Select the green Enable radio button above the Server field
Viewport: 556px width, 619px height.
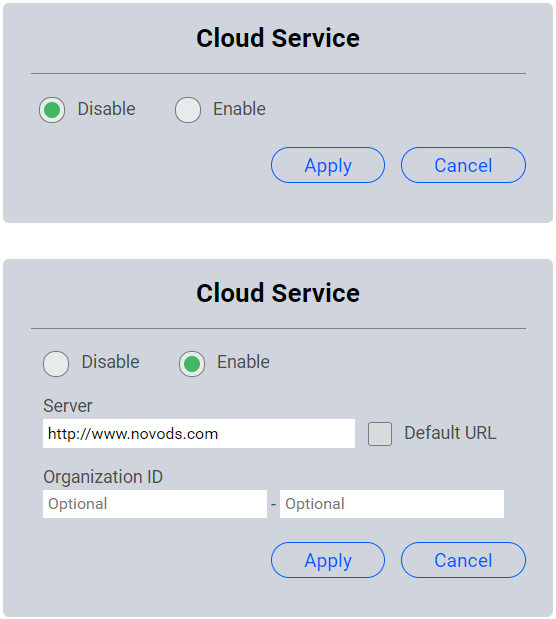coord(192,364)
